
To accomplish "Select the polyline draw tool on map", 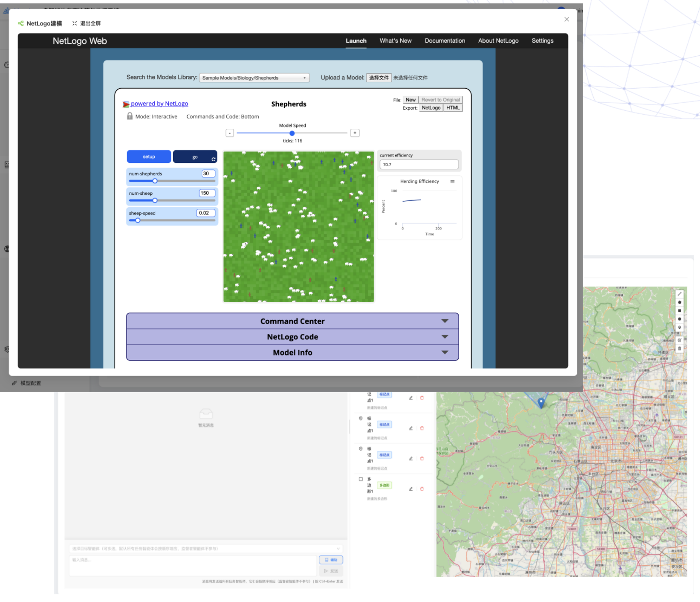I will click(680, 294).
